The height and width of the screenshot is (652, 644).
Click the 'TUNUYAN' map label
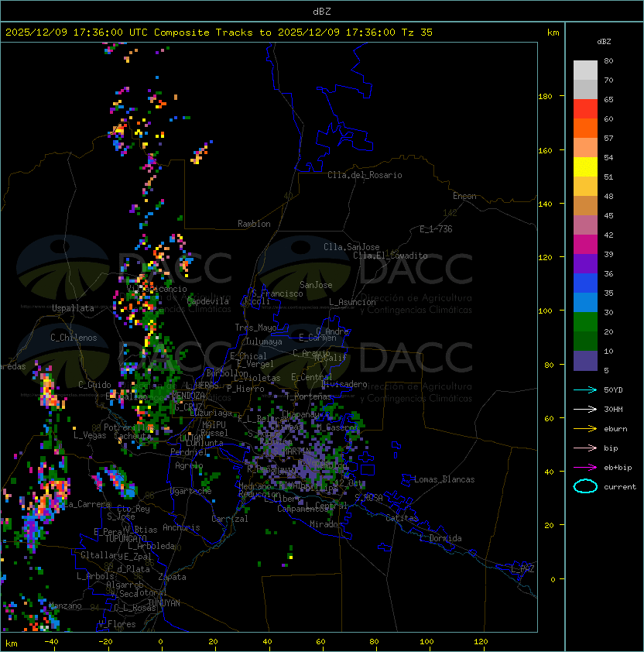click(164, 602)
